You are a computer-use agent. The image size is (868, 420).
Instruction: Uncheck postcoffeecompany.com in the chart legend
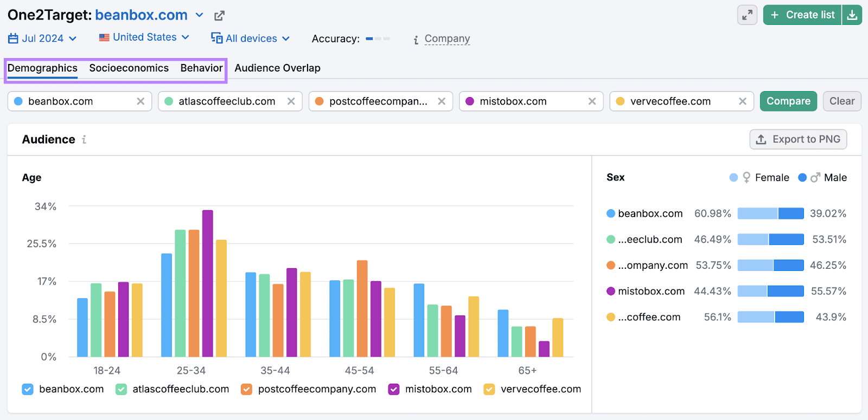(x=246, y=389)
